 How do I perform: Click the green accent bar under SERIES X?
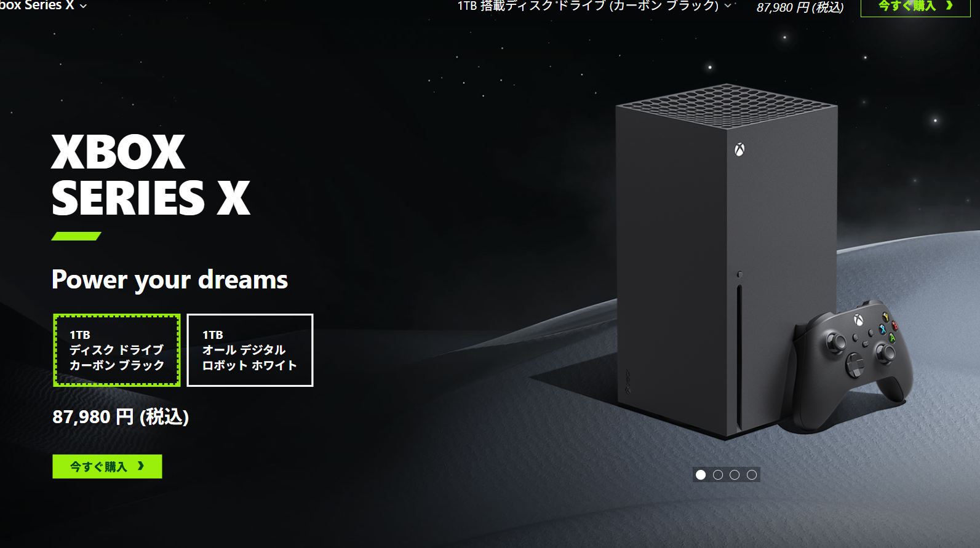76,236
